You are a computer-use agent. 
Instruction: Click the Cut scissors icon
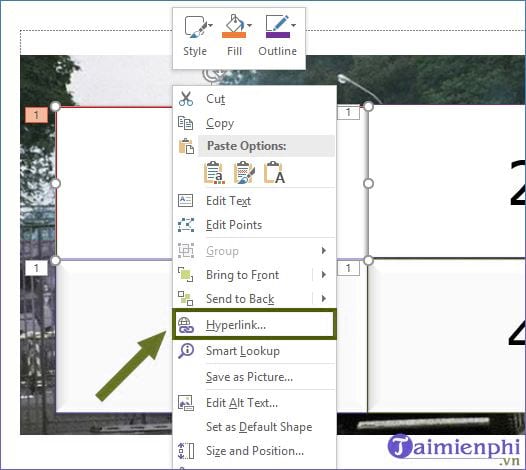pos(186,99)
